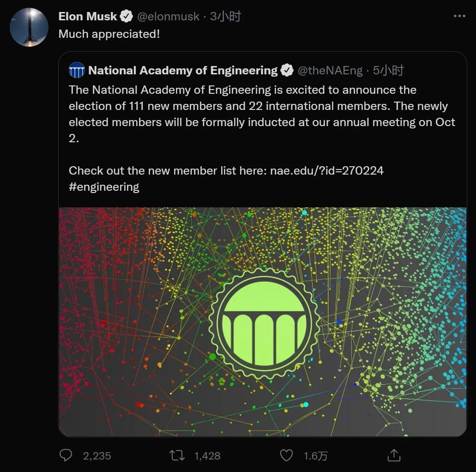This screenshot has width=476, height=472.
Task: Open the nae.edu/?id=270224 link
Action: [x=327, y=170]
